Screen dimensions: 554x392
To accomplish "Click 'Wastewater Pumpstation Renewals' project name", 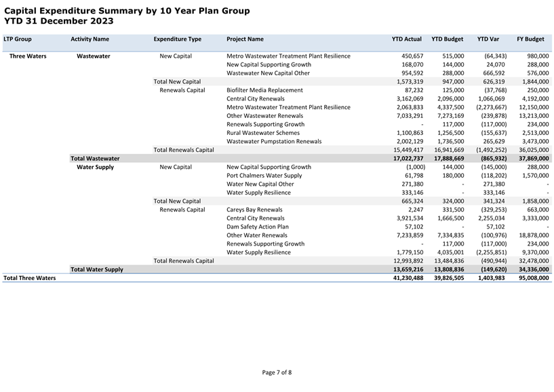I will click(274, 141).
